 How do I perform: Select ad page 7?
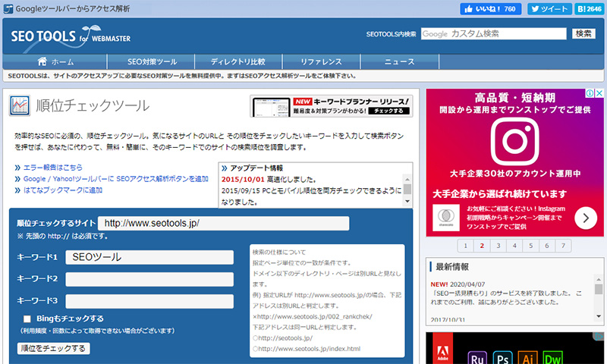(563, 246)
